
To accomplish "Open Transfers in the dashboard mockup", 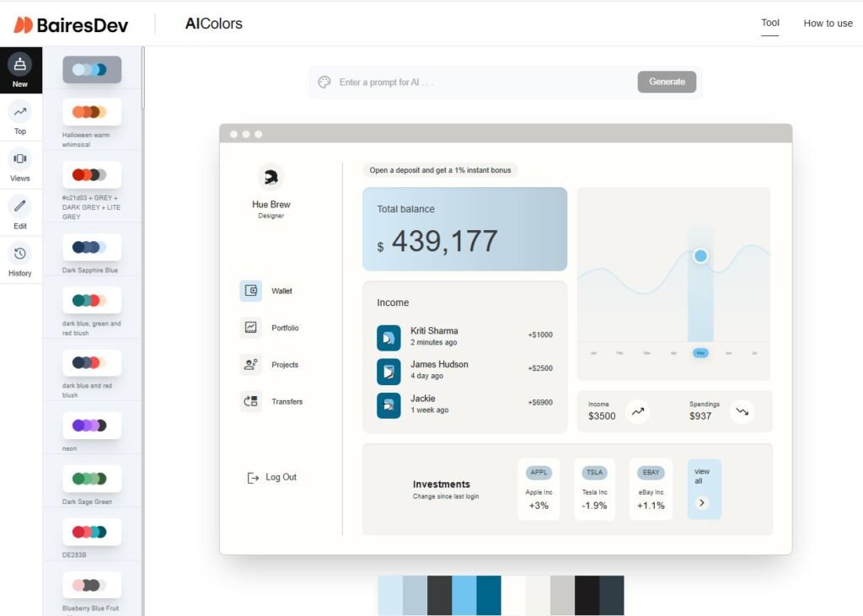I will pyautogui.click(x=249, y=401).
